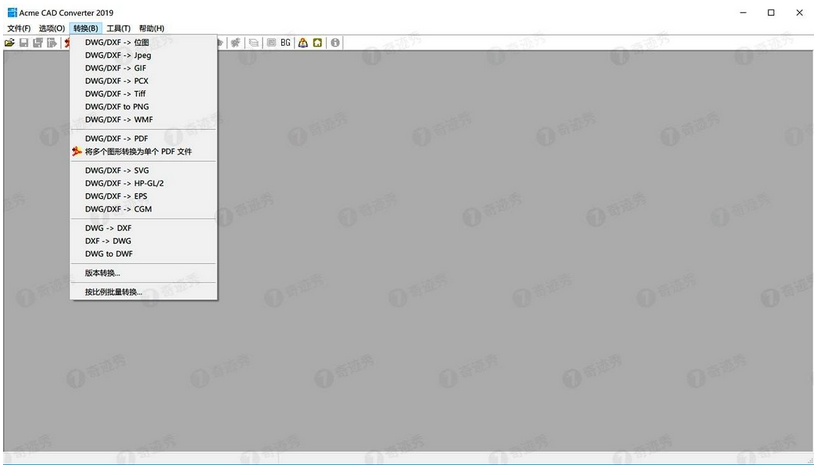Click the gray square icon left of BG
The image size is (814, 465).
coord(271,43)
